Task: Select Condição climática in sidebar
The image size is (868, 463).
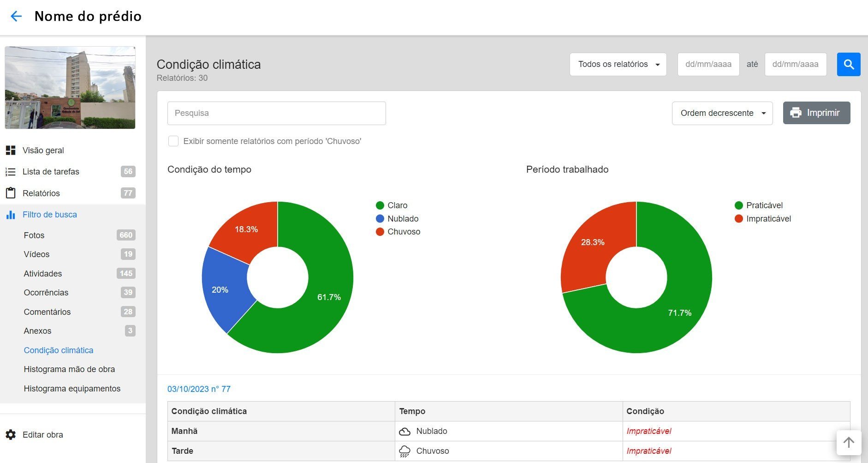Action: [x=59, y=350]
